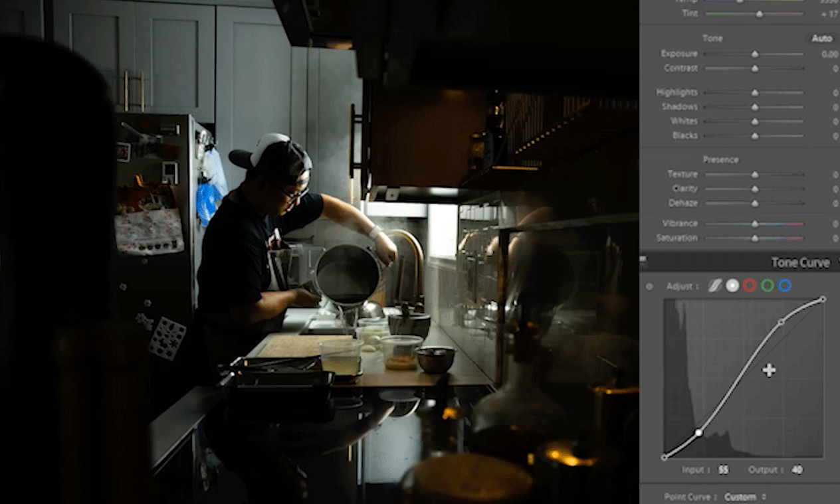Click the Presence section label
The height and width of the screenshot is (504, 840).
(x=720, y=159)
